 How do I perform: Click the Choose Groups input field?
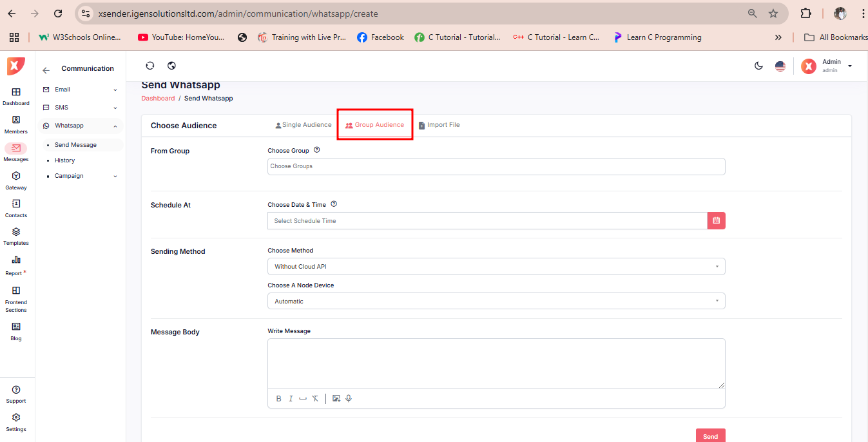tap(496, 166)
